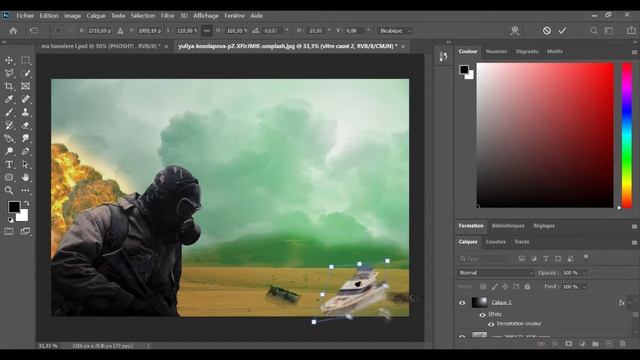Open the extra tools three-dots menu
Image resolution: width=640 pixels, height=360 pixels.
coord(25,190)
